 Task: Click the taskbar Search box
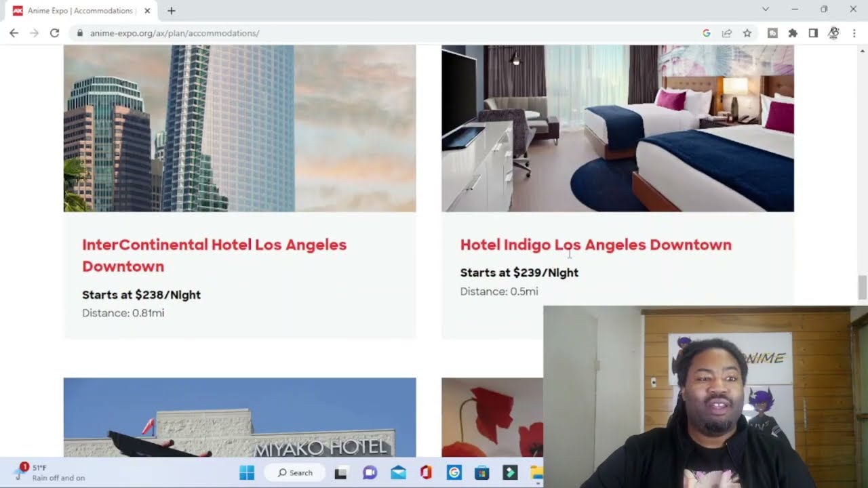pyautogui.click(x=295, y=472)
